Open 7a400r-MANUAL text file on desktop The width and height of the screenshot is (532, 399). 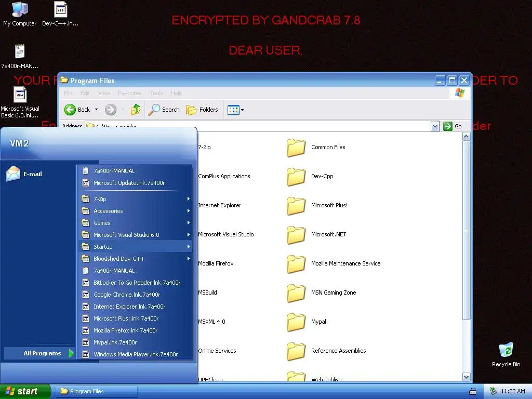(20, 57)
